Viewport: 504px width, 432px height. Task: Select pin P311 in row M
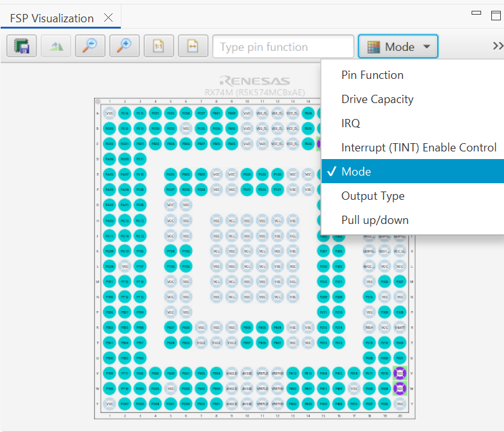(339, 281)
